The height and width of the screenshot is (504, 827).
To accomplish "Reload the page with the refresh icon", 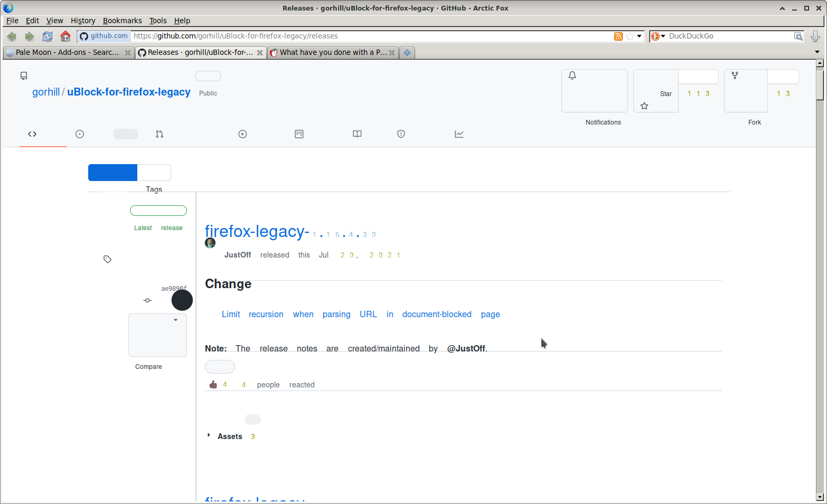I will (48, 36).
